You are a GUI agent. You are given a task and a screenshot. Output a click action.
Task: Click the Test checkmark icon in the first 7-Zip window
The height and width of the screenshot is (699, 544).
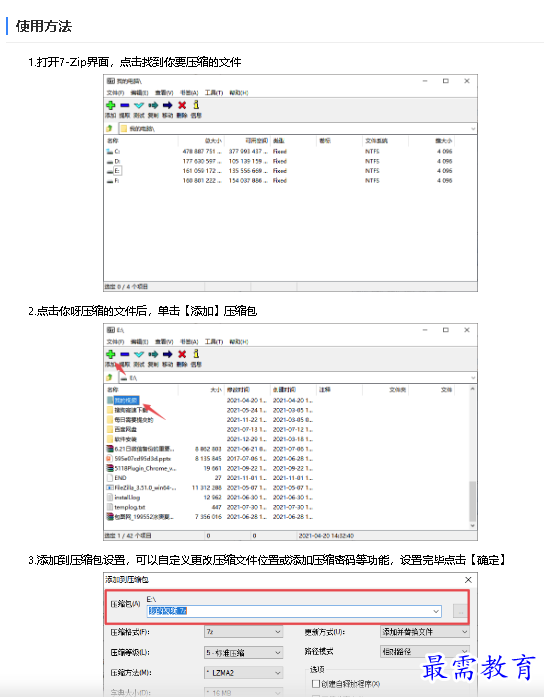pyautogui.click(x=139, y=105)
